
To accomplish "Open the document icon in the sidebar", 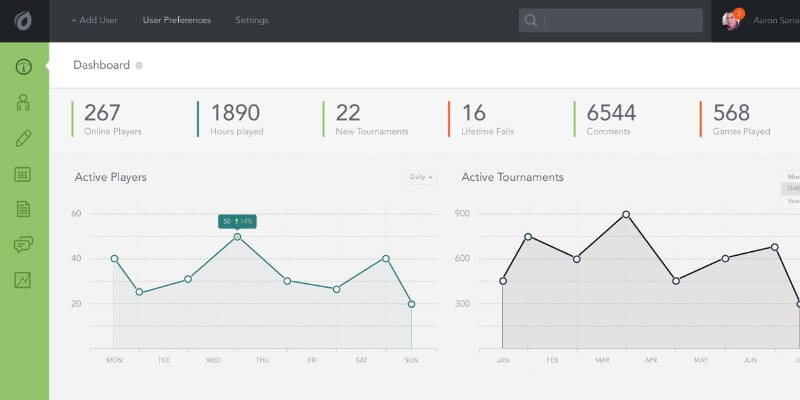I will coord(24,209).
